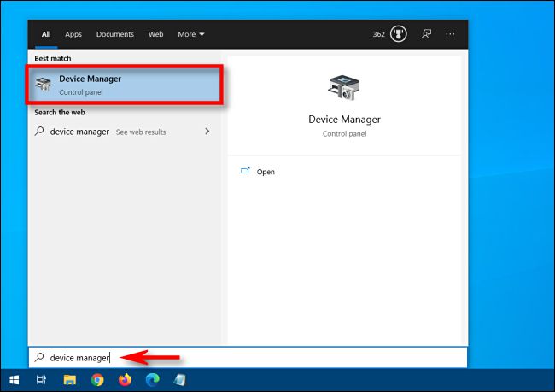The width and height of the screenshot is (555, 392).
Task: Click the large Device Manager icon in preview pane
Action: (x=344, y=89)
